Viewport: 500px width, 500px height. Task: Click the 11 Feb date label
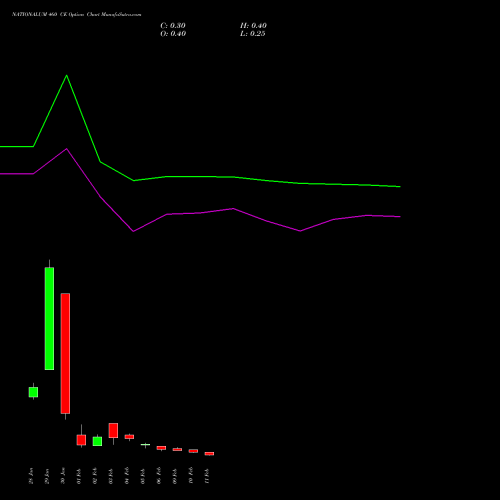207,476
